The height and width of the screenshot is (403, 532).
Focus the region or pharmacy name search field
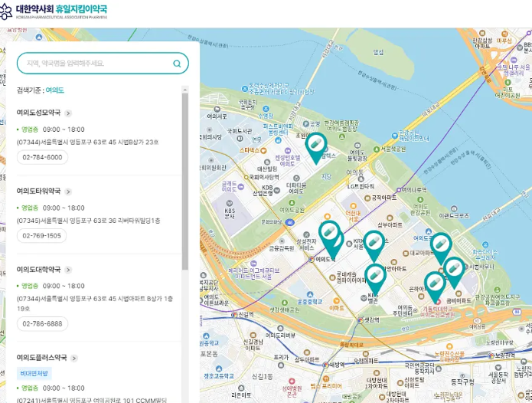pyautogui.click(x=103, y=63)
